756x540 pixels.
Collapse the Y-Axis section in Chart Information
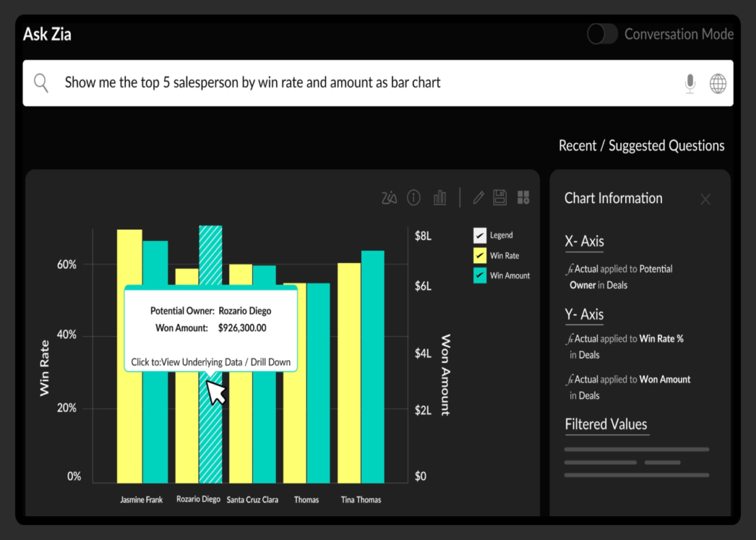pos(584,315)
